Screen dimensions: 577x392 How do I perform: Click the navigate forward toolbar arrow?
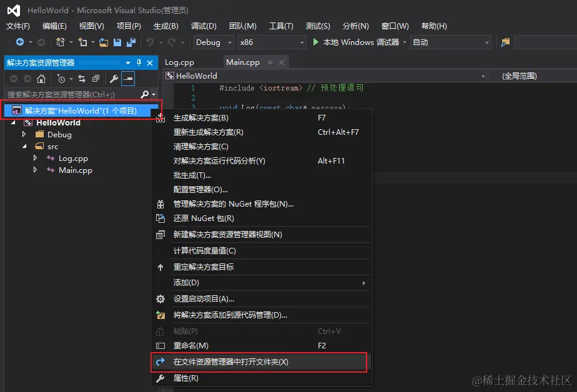[x=41, y=42]
